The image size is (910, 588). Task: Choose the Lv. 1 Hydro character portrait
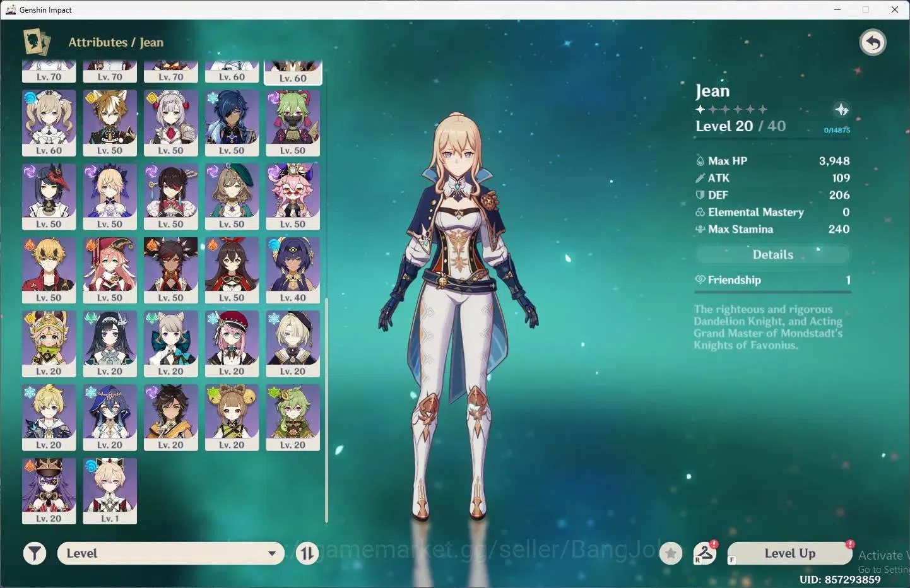tap(110, 491)
